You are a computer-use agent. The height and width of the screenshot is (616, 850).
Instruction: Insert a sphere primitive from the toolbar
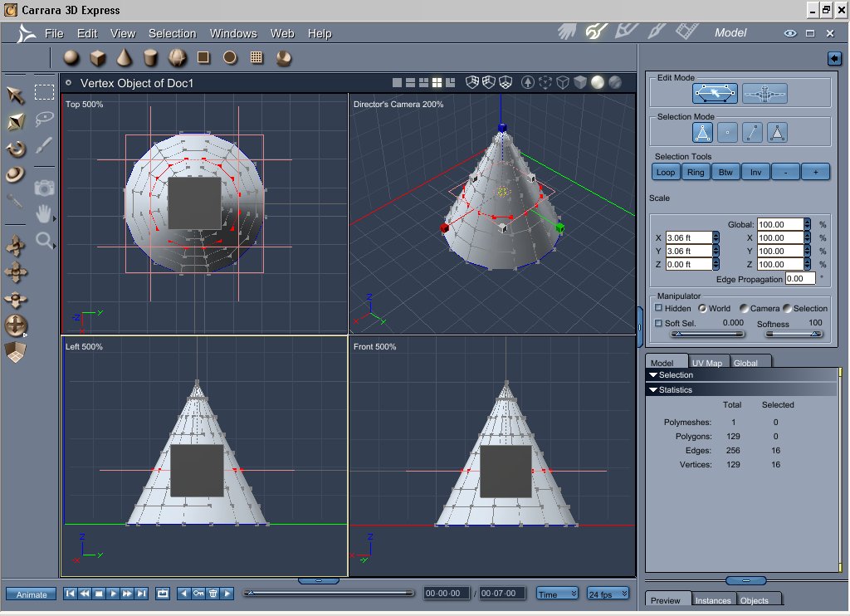[x=71, y=57]
